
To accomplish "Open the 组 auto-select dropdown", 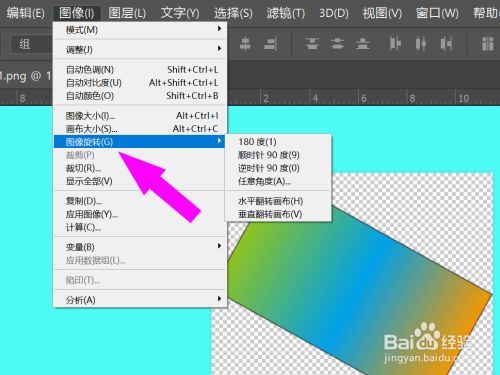I will 32,44.
